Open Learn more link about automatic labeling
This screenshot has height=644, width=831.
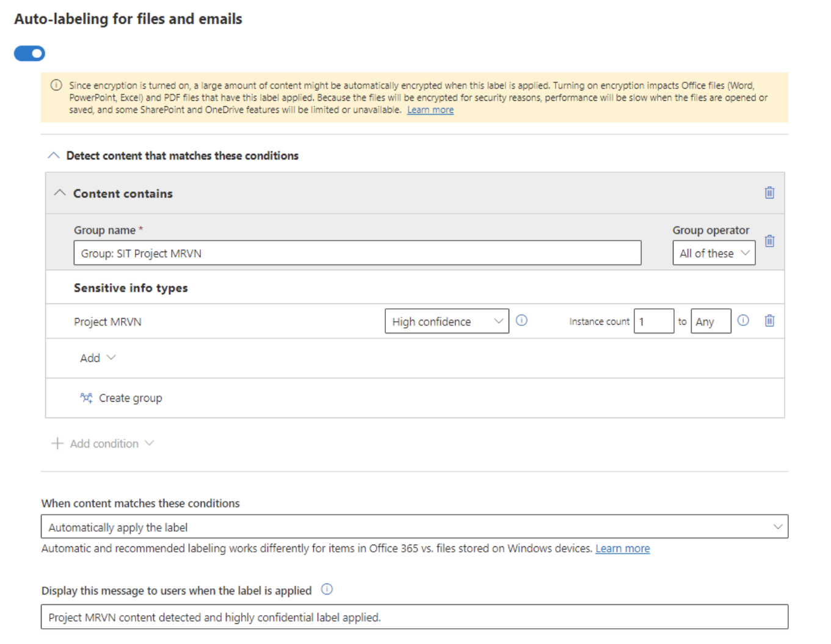[622, 548]
